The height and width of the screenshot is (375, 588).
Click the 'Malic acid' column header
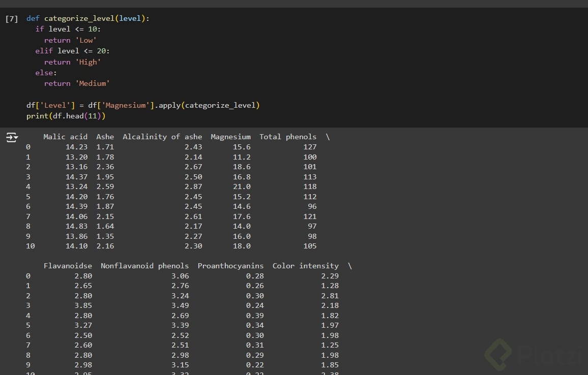(x=65, y=137)
